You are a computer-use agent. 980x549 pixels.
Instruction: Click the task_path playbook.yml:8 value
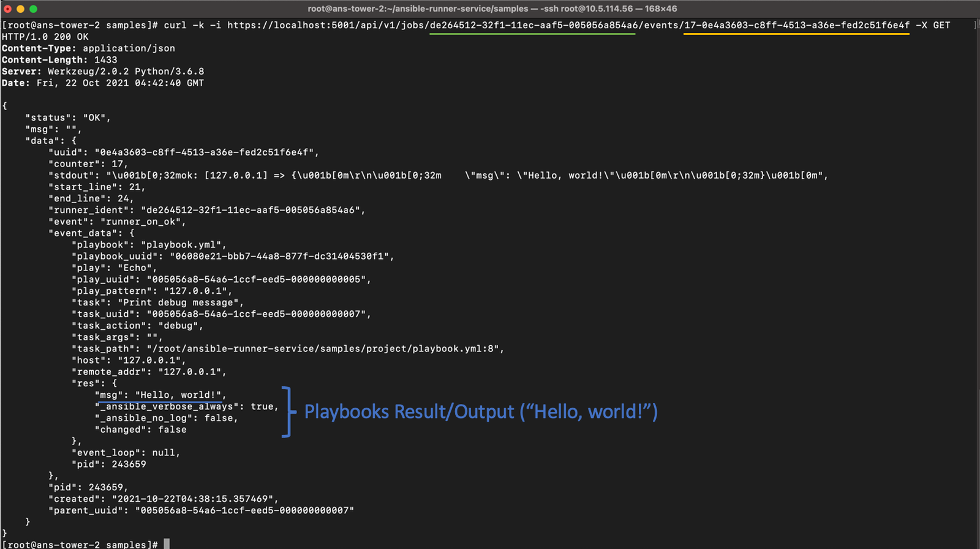pyautogui.click(x=325, y=349)
